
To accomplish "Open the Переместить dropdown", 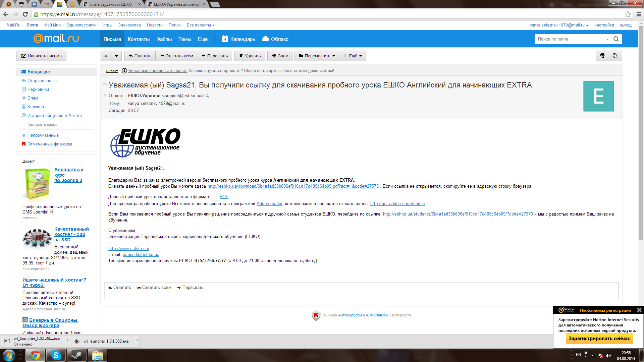I will pyautogui.click(x=317, y=56).
